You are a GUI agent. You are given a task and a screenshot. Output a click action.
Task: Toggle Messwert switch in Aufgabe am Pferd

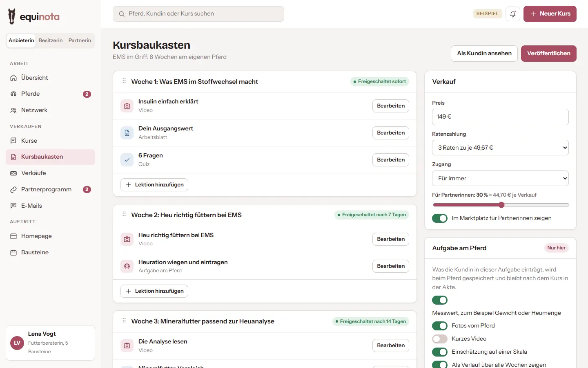[440, 300]
